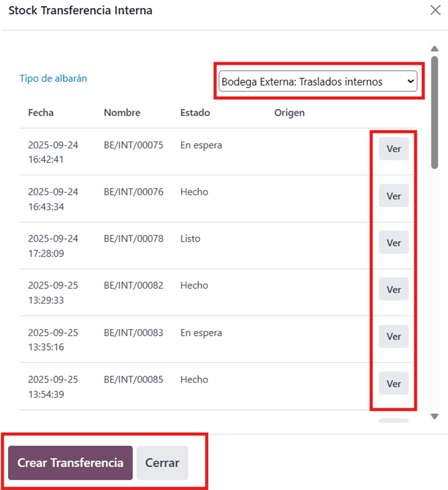448x490 pixels.
Task: Click the Fecha column header
Action: pos(41,113)
